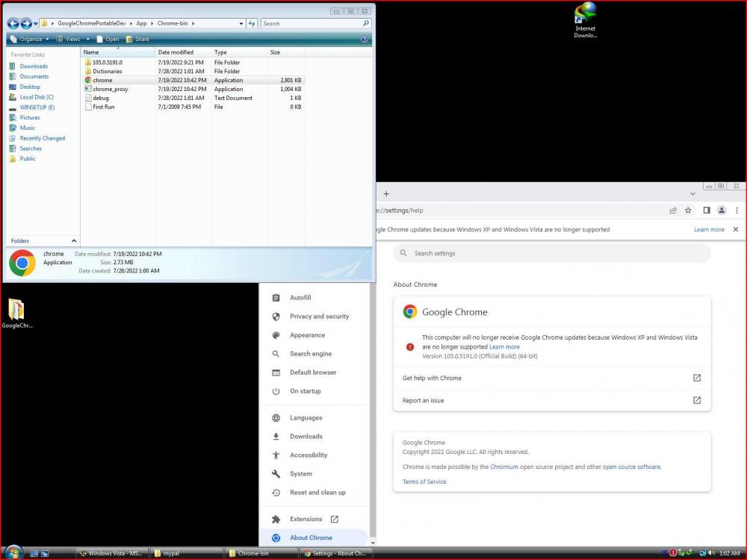
Task: Select chrome_proxy file in the list
Action: tap(111, 89)
